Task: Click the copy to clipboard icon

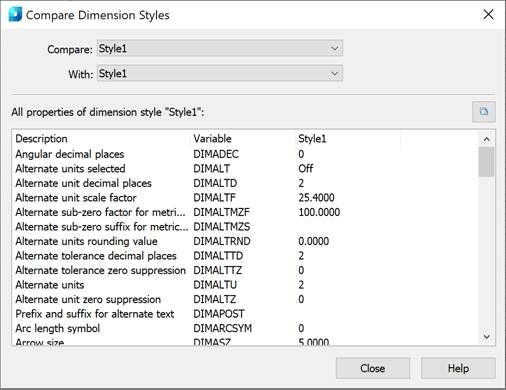Action: pyautogui.click(x=484, y=112)
